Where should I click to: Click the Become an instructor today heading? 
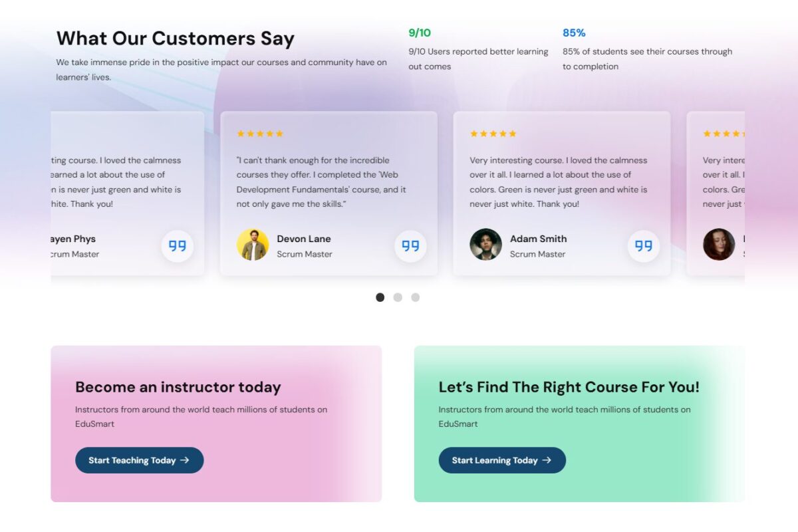[x=178, y=387]
